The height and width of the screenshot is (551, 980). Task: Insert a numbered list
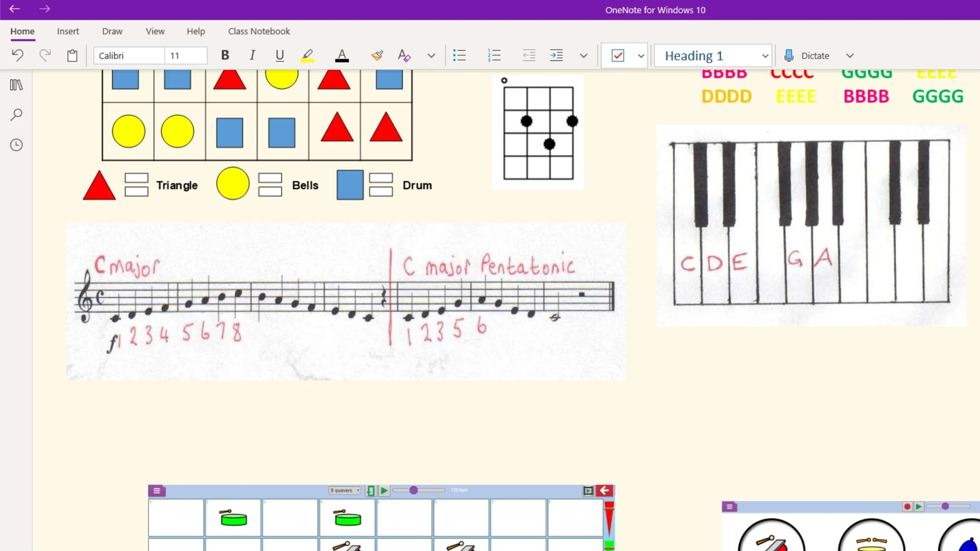click(x=494, y=56)
